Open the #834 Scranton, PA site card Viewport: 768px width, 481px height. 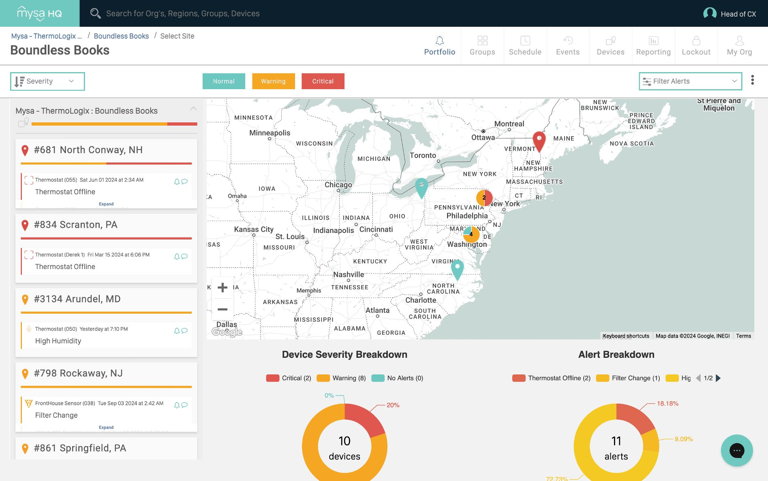tap(106, 248)
